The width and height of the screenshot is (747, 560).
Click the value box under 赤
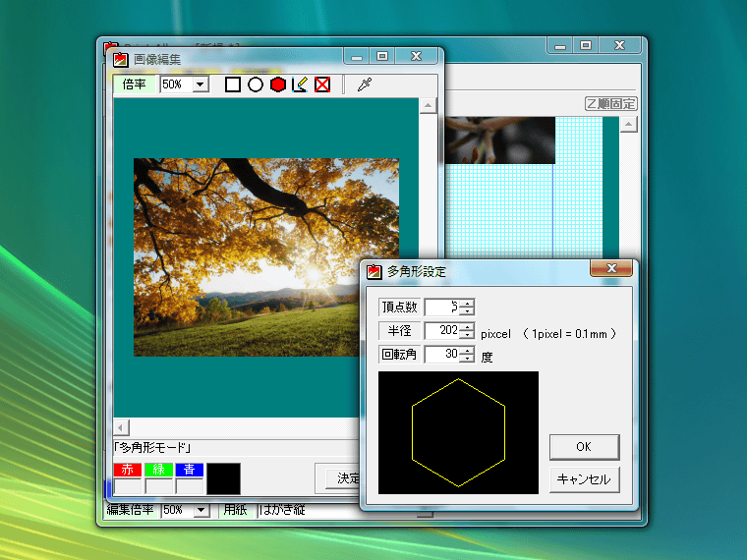(x=128, y=486)
